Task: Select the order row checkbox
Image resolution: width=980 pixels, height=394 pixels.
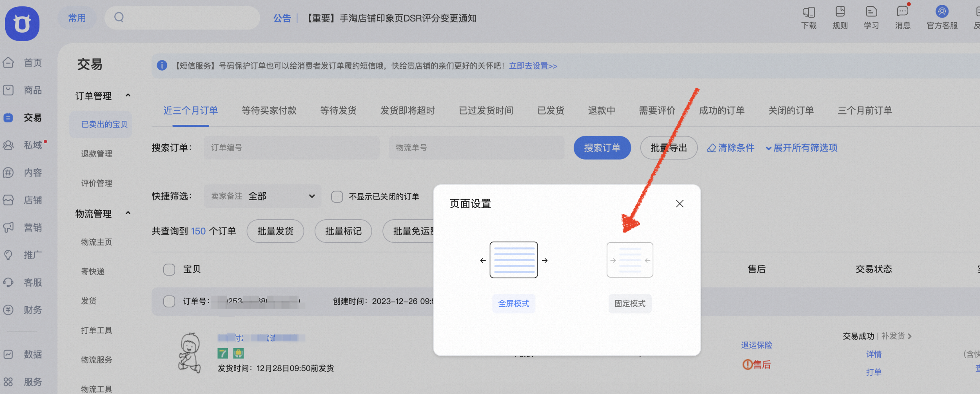Action: point(169,301)
